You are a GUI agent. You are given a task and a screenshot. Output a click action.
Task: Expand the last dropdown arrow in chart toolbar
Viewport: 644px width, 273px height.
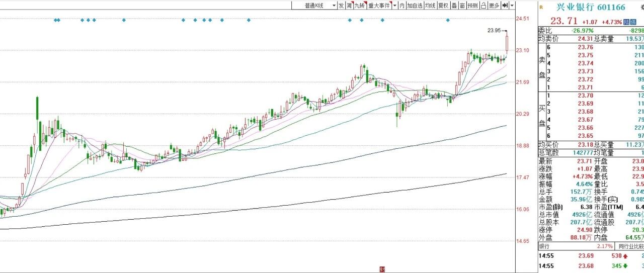pyautogui.click(x=512, y=6)
